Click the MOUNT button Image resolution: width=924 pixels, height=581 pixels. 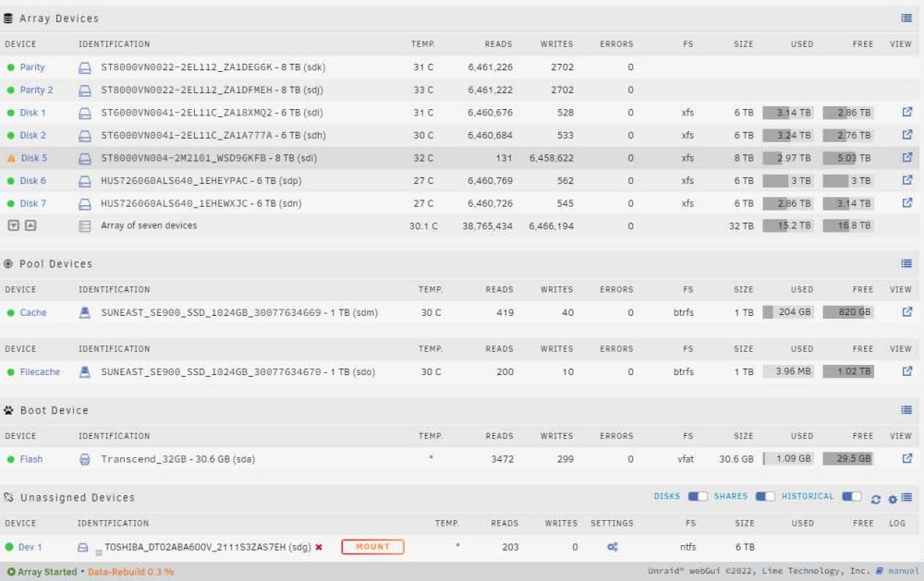pos(372,547)
